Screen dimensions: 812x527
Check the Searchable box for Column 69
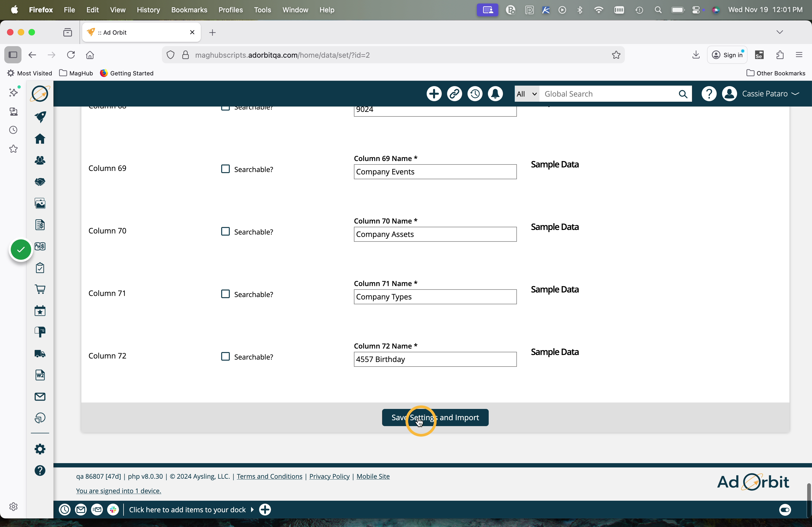(225, 169)
